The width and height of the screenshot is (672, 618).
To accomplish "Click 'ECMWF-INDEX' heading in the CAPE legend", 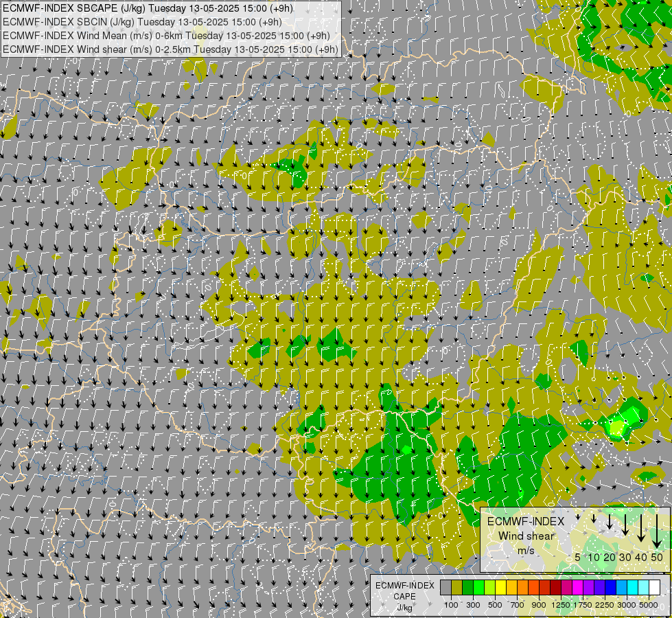I will point(404,586).
